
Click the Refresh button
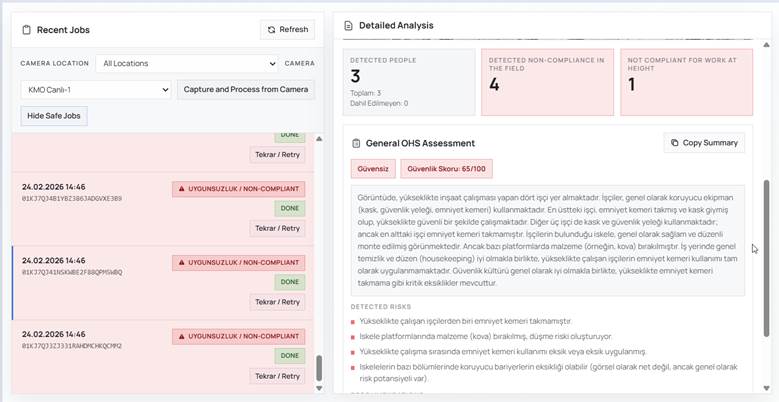coord(287,30)
